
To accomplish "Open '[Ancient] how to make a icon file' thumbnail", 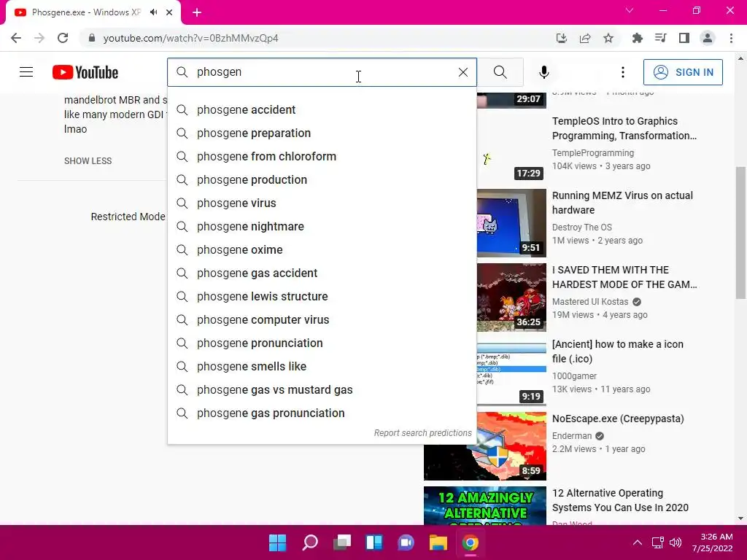I will 511,371.
